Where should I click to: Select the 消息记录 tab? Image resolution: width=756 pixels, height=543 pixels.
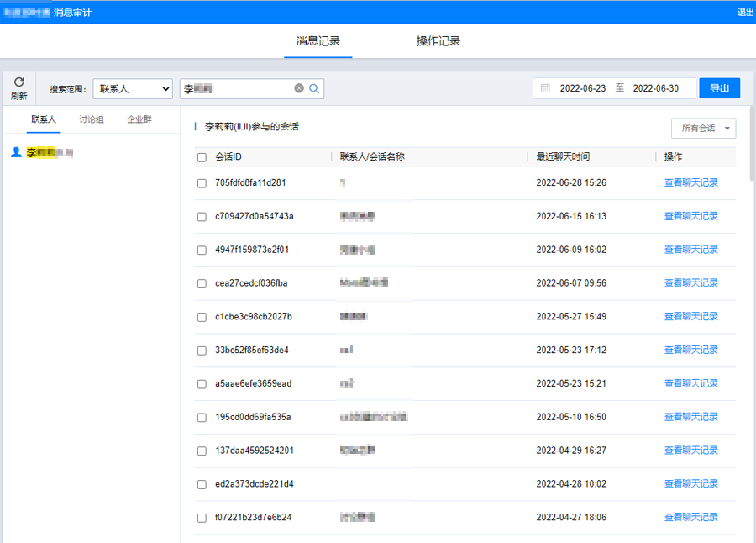pos(318,39)
